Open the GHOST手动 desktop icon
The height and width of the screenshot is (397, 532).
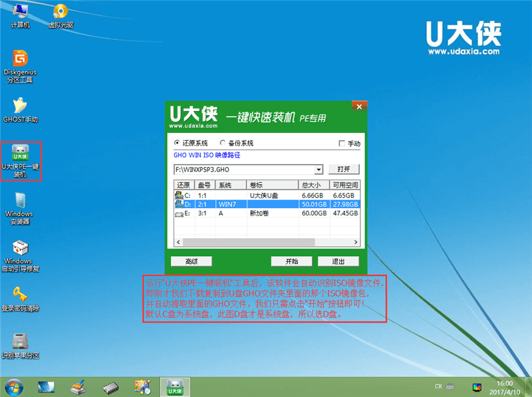coord(21,110)
